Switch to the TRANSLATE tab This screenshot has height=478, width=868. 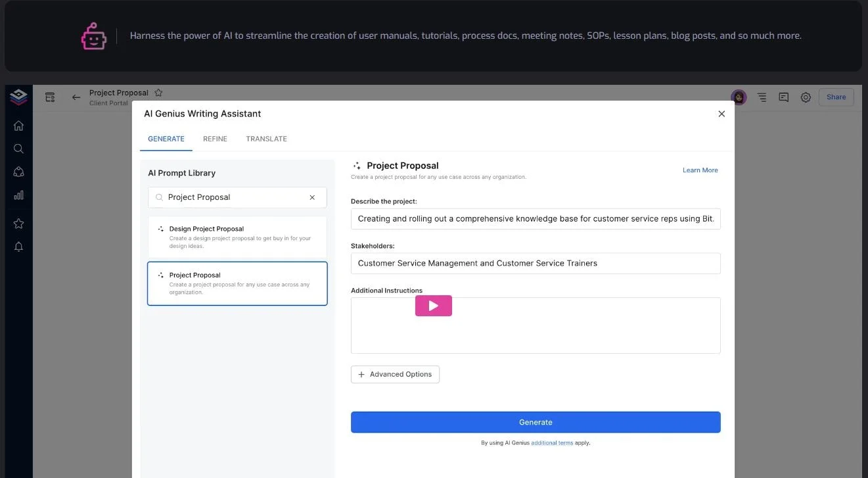click(266, 139)
